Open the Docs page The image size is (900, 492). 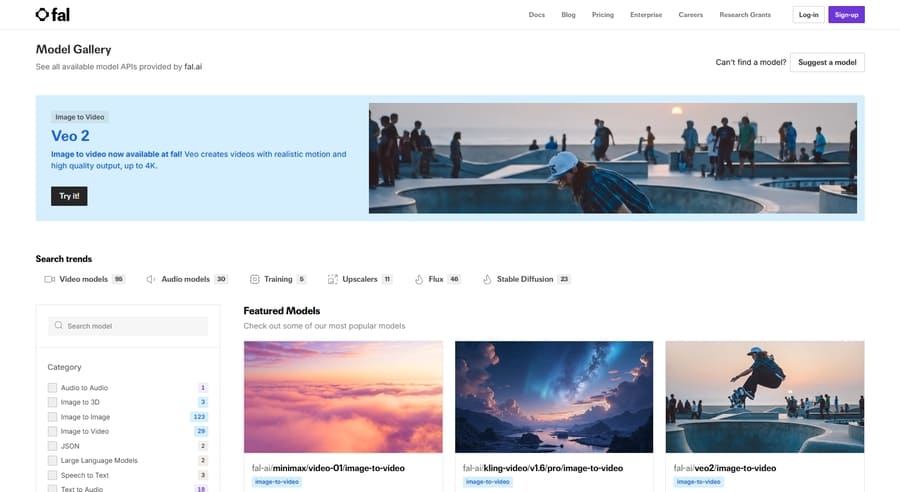pos(537,15)
